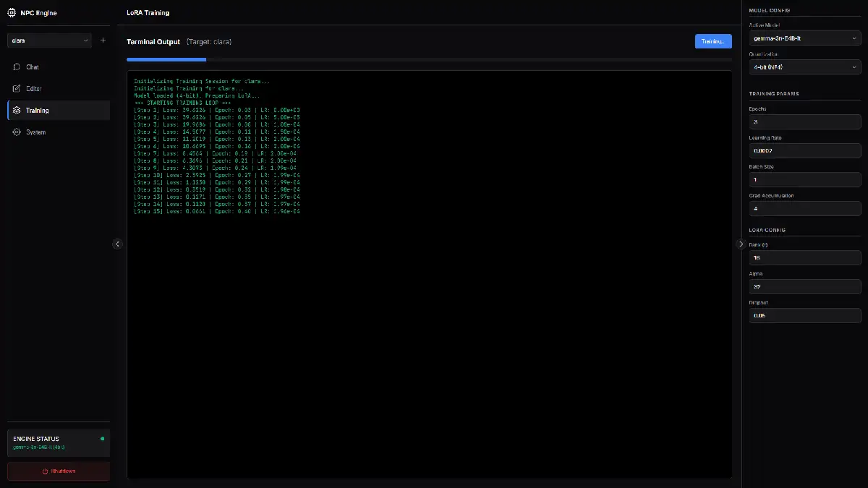868x488 pixels.
Task: Click the Dropout value field
Action: coord(805,315)
